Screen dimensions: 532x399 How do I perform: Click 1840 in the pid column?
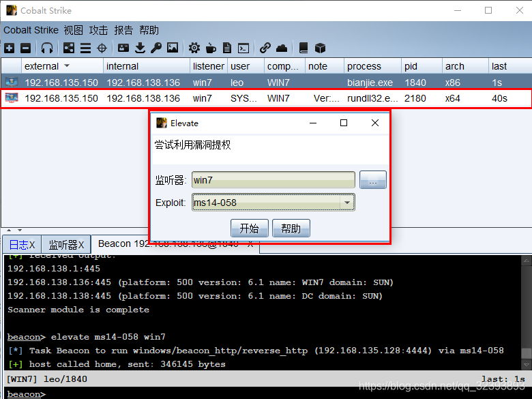(415, 83)
